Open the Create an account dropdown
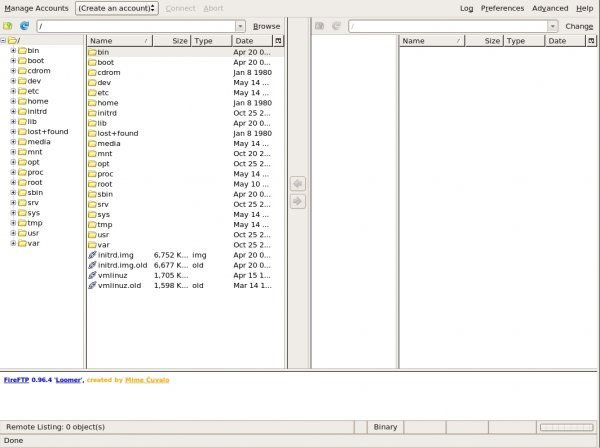The height and width of the screenshot is (448, 600). click(117, 8)
